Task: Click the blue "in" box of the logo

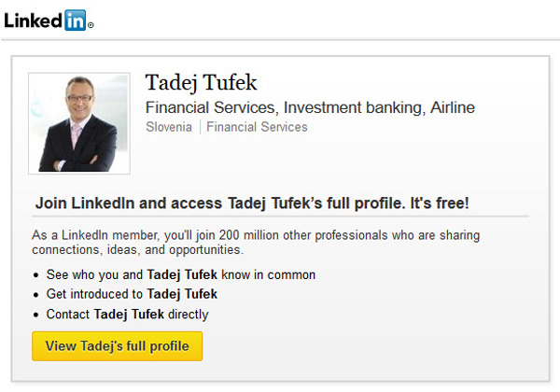Action: [75, 19]
